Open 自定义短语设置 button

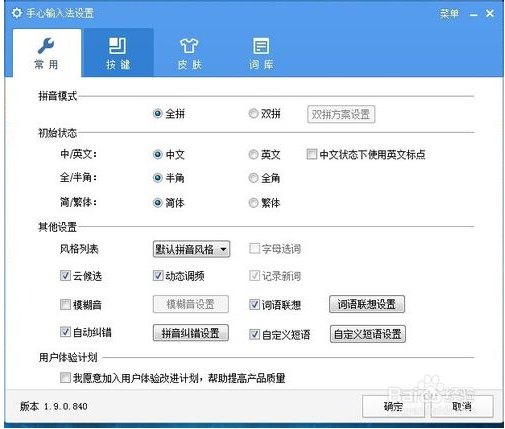(368, 334)
